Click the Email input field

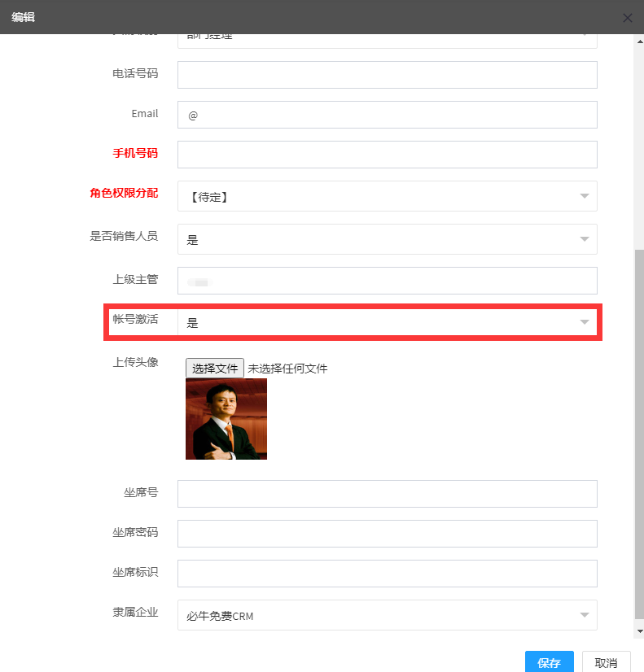pos(388,115)
